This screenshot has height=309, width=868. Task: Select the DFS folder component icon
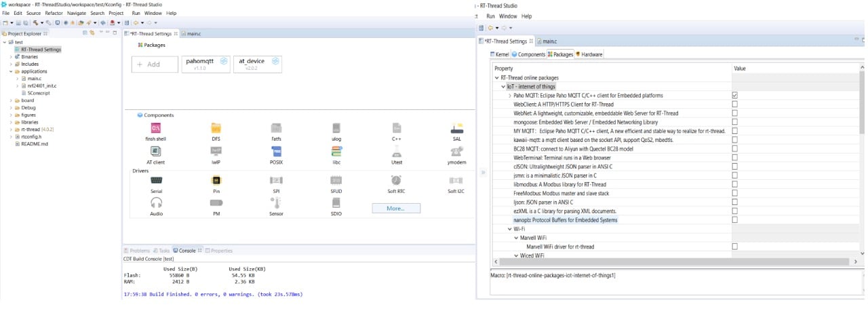(x=216, y=128)
